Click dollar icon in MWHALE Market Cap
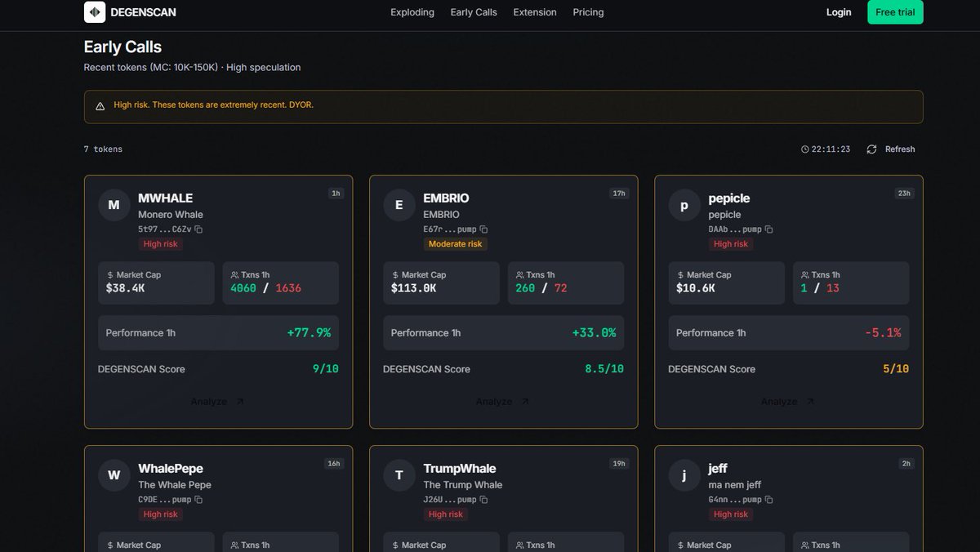980x552 pixels. point(110,275)
